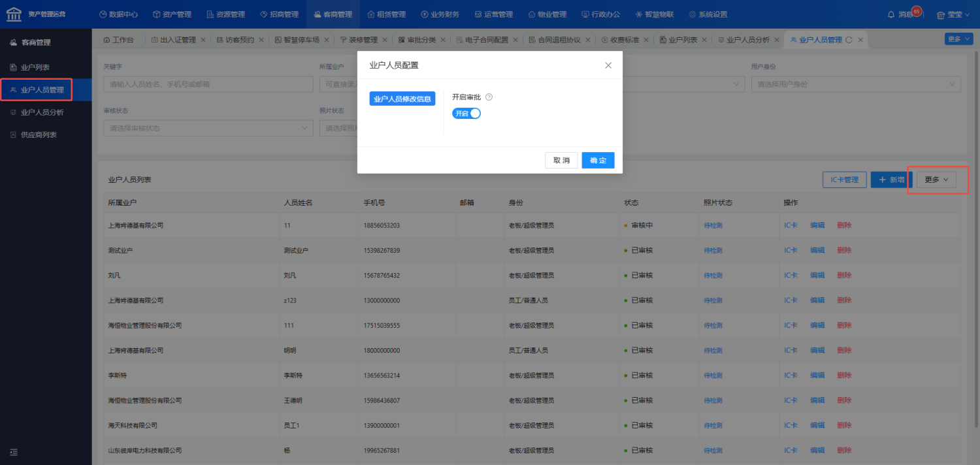Click the 确定 button in the dialog

(x=598, y=161)
